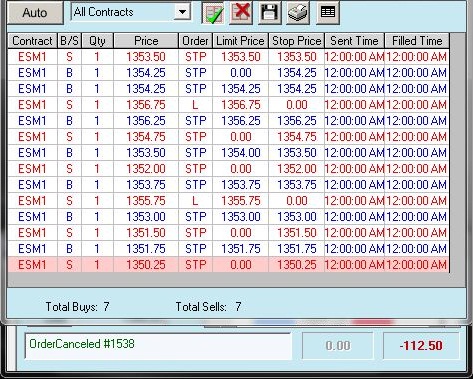
Task: Select the stop price cell 1354.75
Action: pos(297,137)
